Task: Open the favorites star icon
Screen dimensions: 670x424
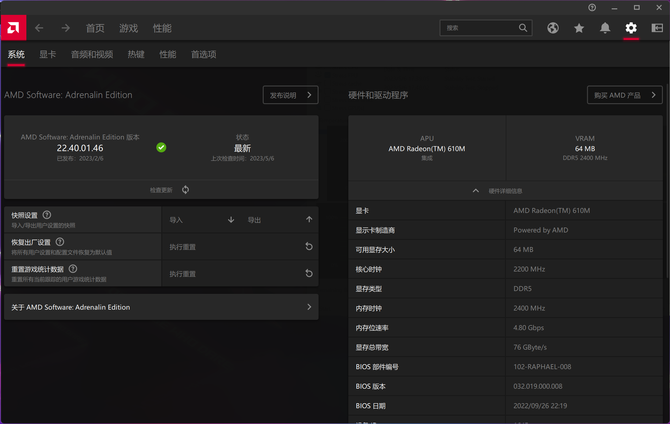Action: pos(579,28)
